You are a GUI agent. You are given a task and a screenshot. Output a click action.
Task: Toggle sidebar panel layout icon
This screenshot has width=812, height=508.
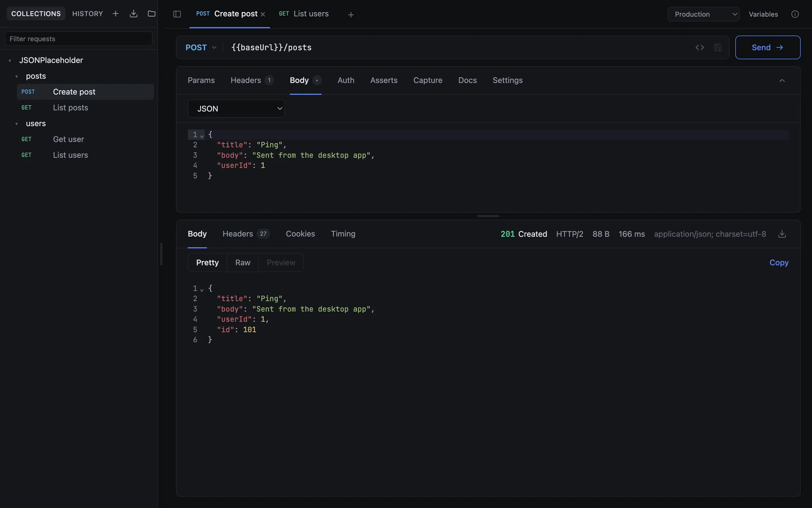point(177,14)
